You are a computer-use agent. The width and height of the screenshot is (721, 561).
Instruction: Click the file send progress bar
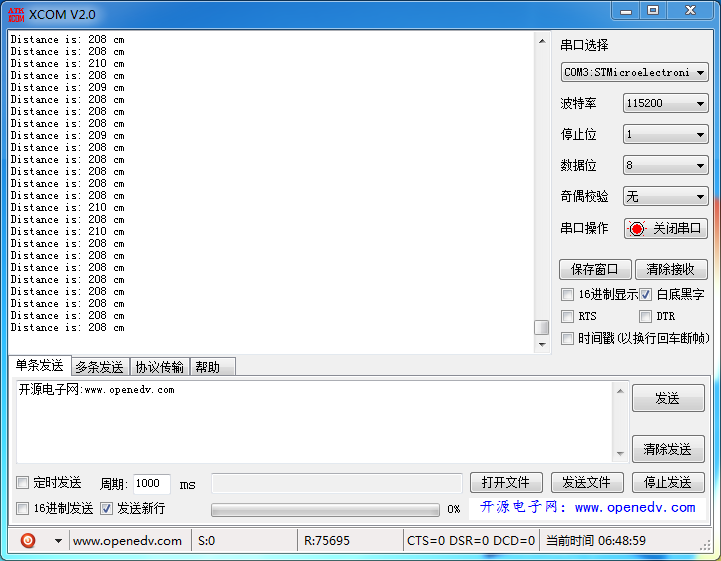325,509
